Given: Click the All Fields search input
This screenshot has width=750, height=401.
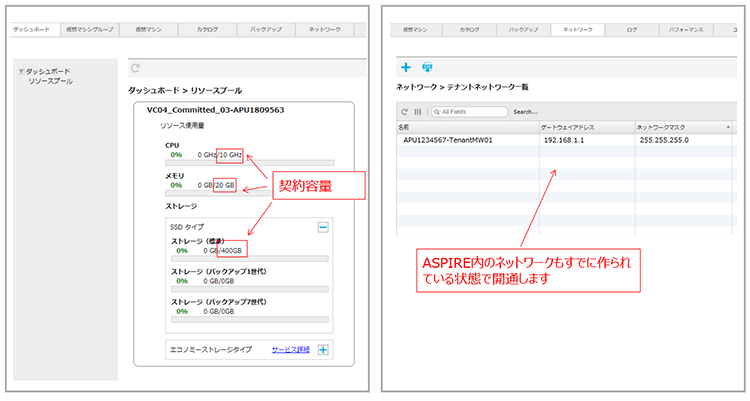Looking at the screenshot, I should click(470, 112).
